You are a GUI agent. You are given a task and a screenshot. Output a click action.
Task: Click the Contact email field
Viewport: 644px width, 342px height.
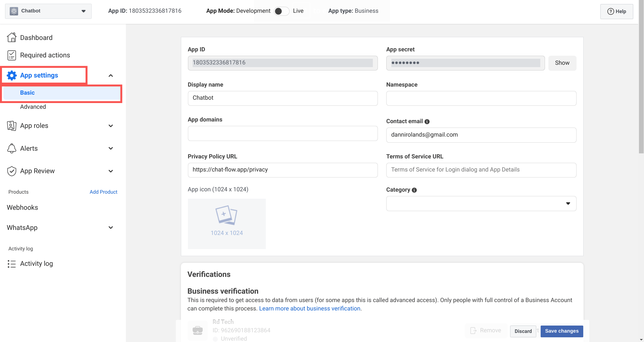481,135
